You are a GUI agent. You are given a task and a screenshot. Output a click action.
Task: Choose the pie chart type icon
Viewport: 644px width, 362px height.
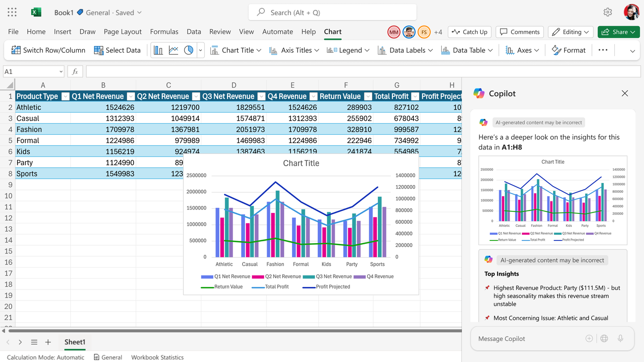point(188,50)
